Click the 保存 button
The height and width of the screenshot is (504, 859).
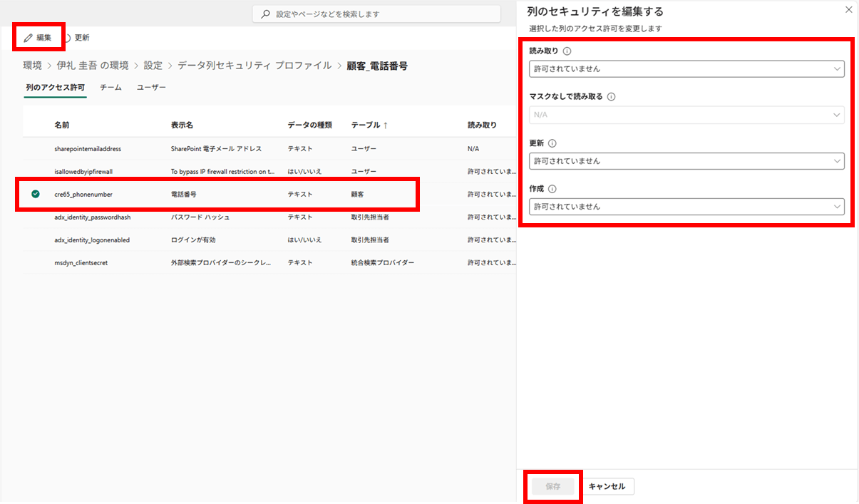[x=552, y=486]
